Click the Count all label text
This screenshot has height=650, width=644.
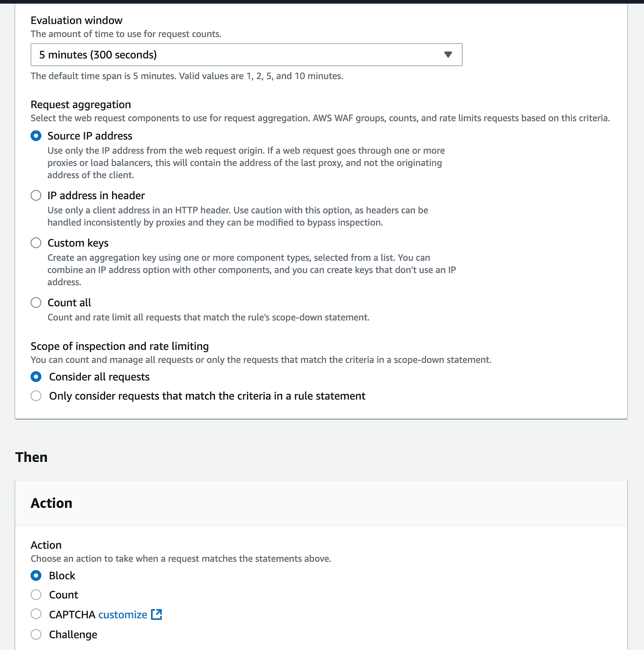pos(69,302)
